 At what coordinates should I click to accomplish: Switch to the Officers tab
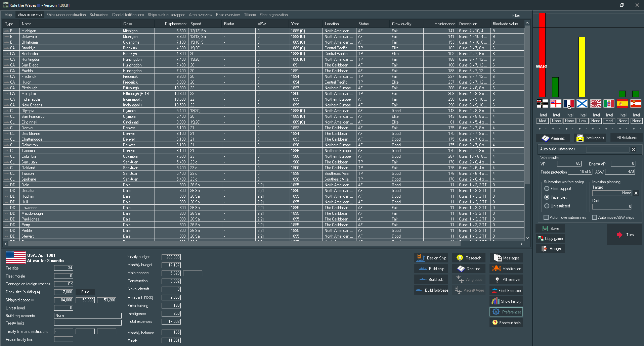[250, 15]
